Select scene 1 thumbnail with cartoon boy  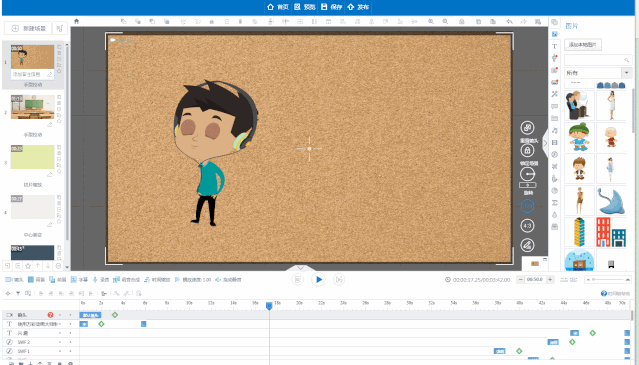(32, 57)
